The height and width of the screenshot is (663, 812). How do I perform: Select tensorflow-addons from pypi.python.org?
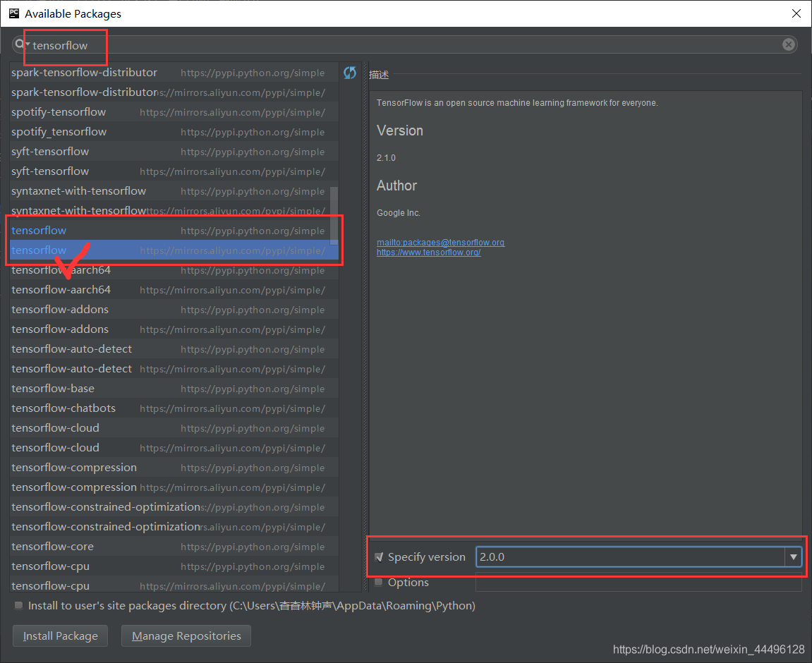(x=174, y=310)
